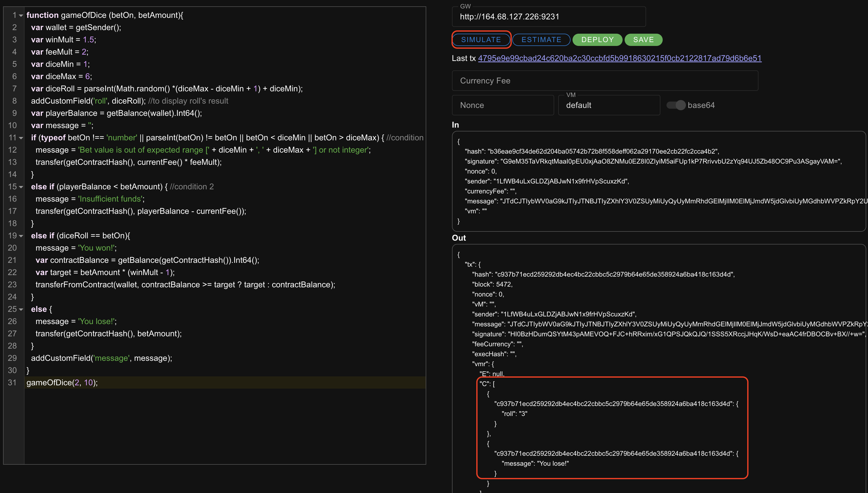
Task: Click the "E": null line in Out
Action: (x=492, y=374)
